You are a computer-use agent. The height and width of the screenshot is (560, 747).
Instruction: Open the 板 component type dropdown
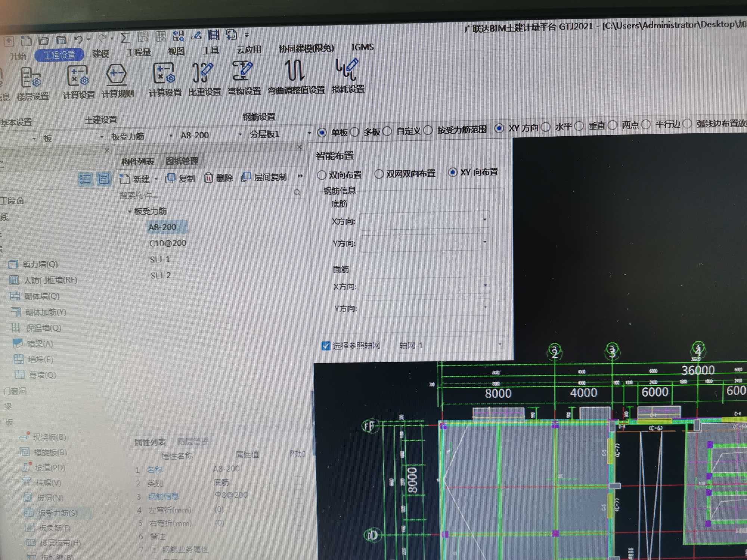pyautogui.click(x=73, y=138)
